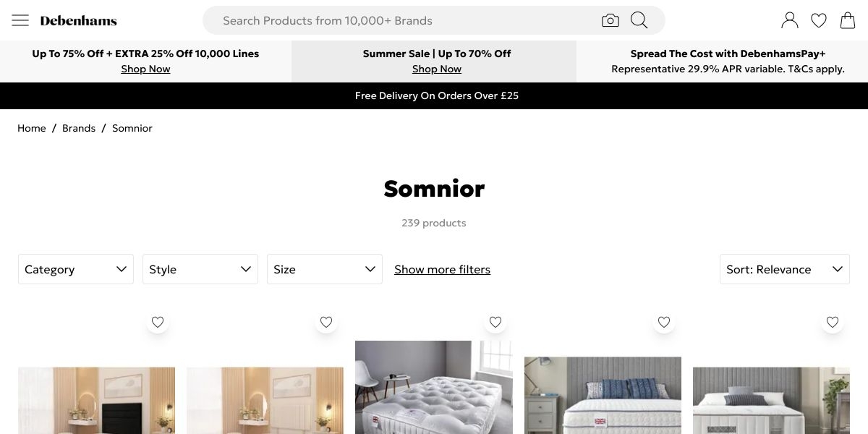Open the shopping bag icon
The height and width of the screenshot is (434, 868).
[x=848, y=20]
